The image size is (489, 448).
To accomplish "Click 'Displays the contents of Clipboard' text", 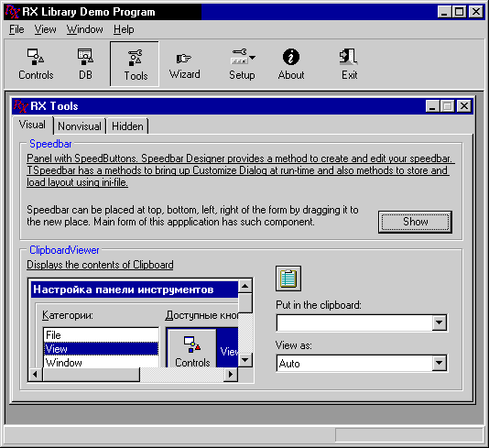I will coord(100,265).
